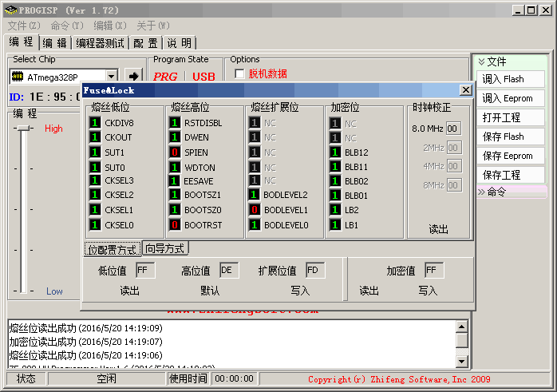Toggle the CKDIV8 fuse bit
The width and height of the screenshot is (557, 392).
point(95,123)
